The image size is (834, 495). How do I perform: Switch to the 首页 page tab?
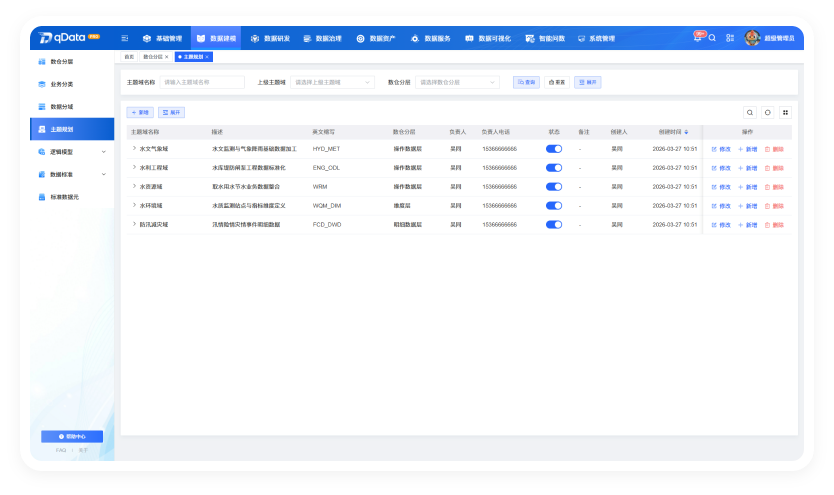129,57
